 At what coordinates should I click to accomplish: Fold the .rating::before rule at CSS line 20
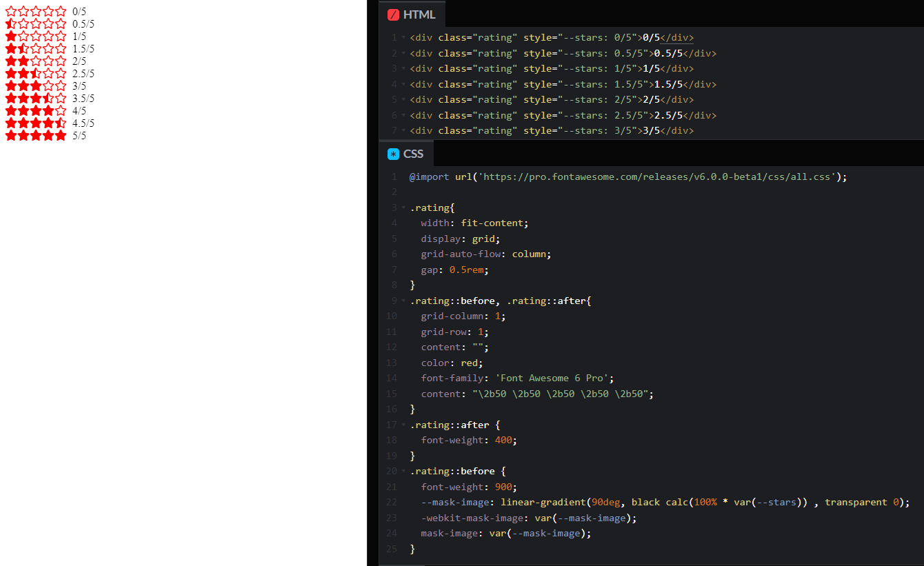click(403, 472)
